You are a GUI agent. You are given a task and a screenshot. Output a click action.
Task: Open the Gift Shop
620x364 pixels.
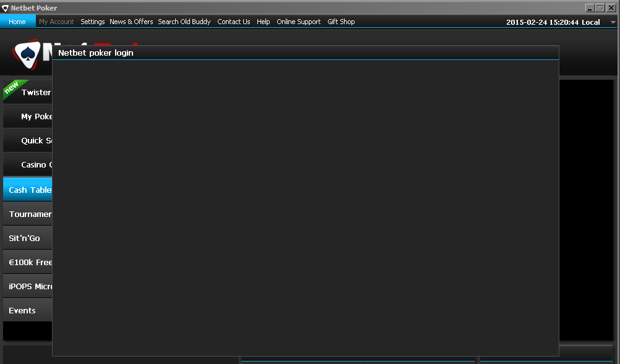(341, 22)
